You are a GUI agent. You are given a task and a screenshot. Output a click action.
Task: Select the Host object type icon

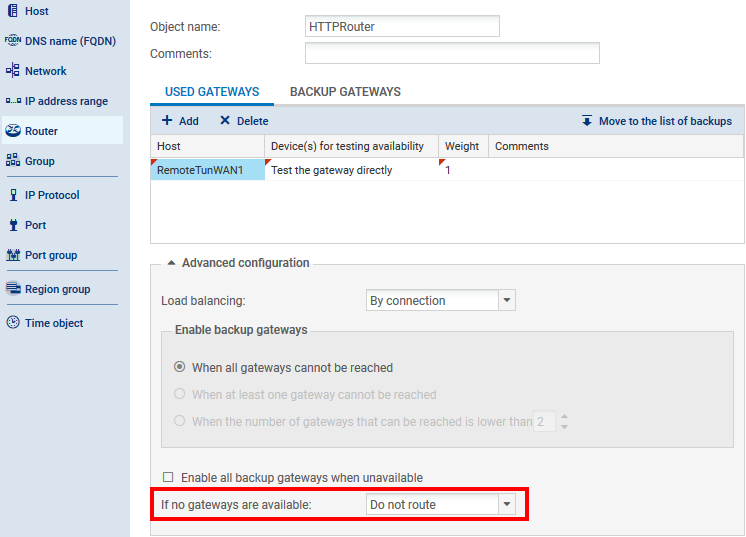13,11
